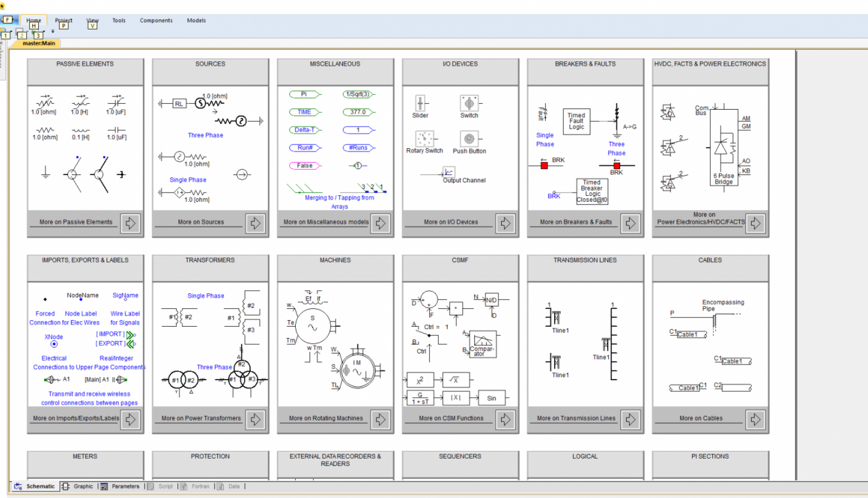
Task: Select the Run# constant component
Action: tap(305, 148)
